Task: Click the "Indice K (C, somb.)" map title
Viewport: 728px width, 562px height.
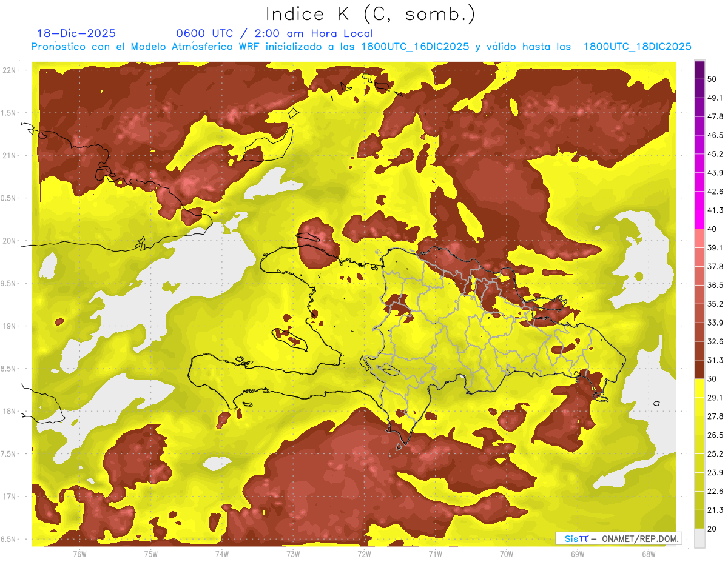Action: 370,15
